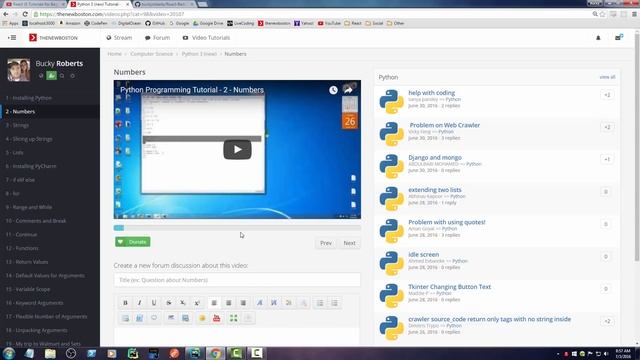Click the Watch Later clock icon on the video
This screenshot has width=640, height=360.
click(x=333, y=90)
